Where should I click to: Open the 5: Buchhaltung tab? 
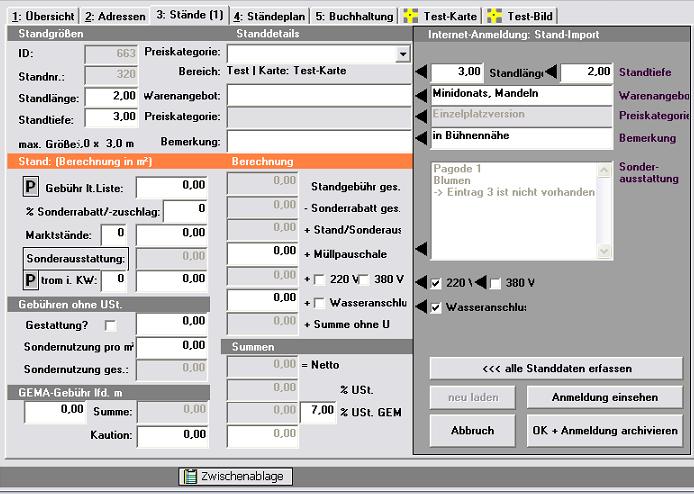point(354,16)
